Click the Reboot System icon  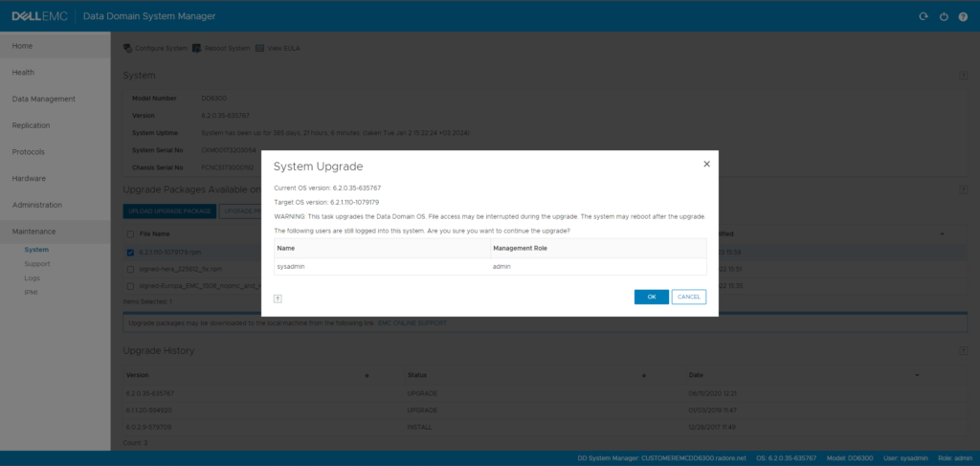tap(196, 48)
